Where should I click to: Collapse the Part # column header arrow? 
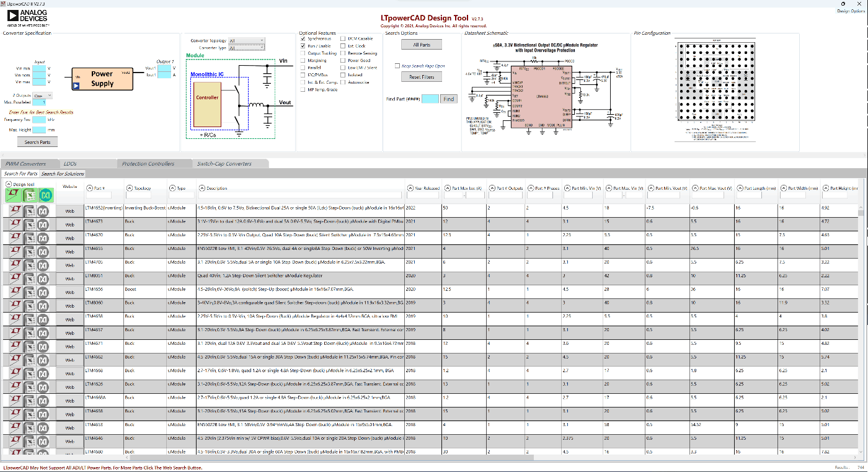pos(89,188)
